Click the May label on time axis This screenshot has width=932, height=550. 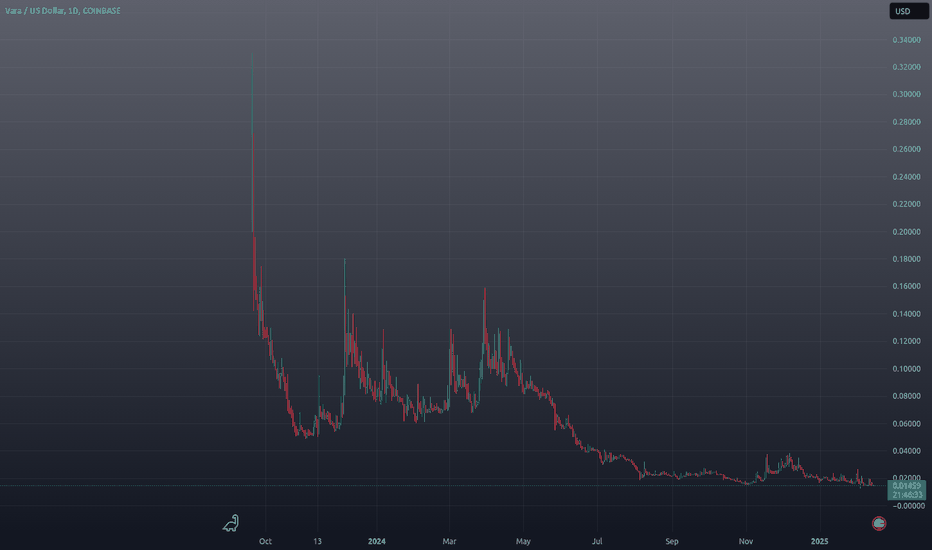(523, 541)
